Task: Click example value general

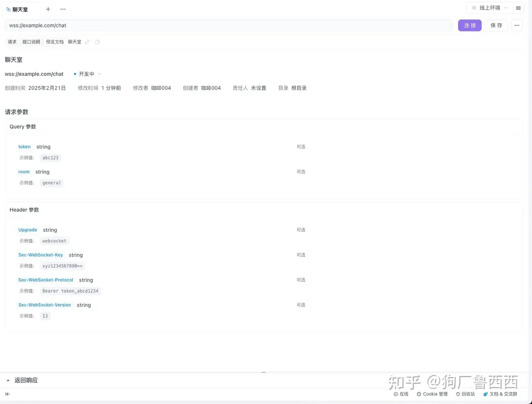Action: [x=52, y=183]
